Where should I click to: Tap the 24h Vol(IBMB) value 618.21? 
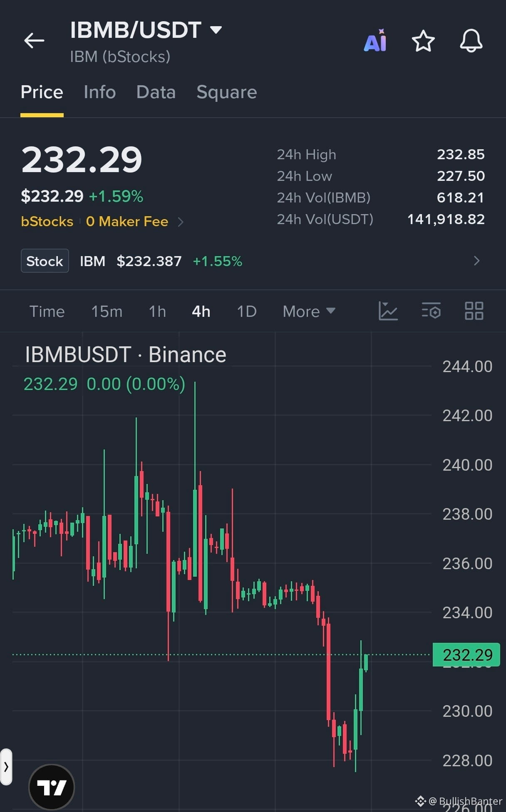click(x=461, y=198)
